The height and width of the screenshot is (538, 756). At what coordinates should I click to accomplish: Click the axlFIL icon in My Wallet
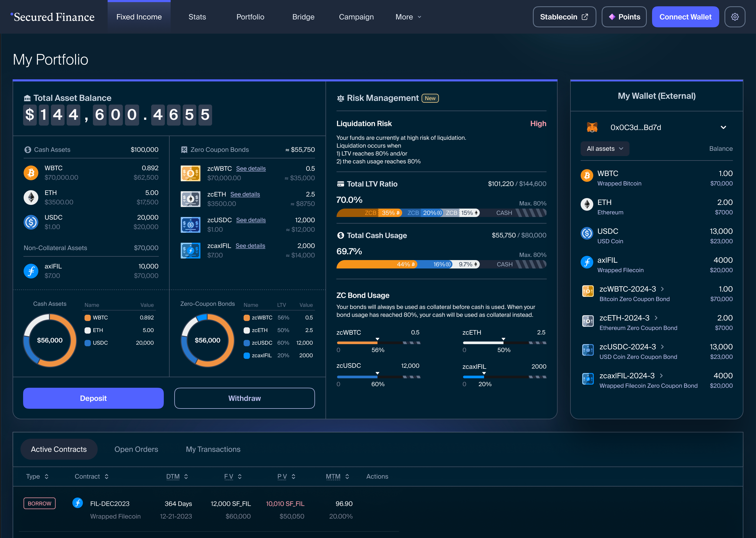tap(587, 262)
